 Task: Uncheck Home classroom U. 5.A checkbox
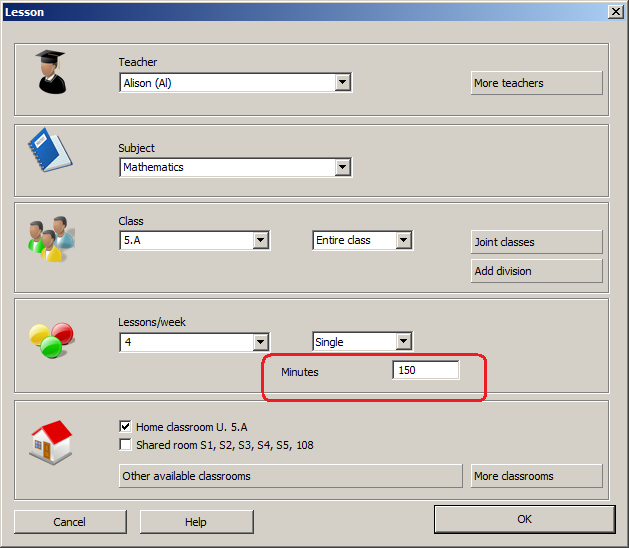pyautogui.click(x=125, y=426)
